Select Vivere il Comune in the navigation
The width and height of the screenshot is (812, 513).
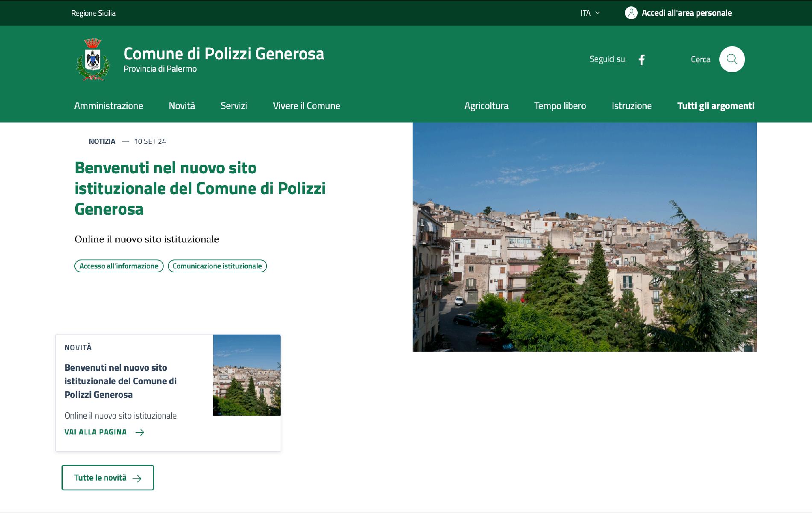306,106
